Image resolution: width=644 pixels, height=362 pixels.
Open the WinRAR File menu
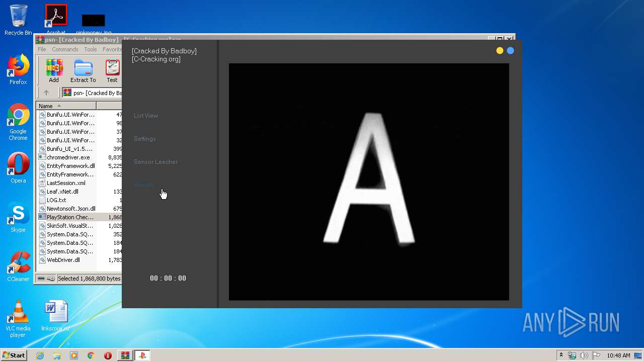tap(42, 49)
